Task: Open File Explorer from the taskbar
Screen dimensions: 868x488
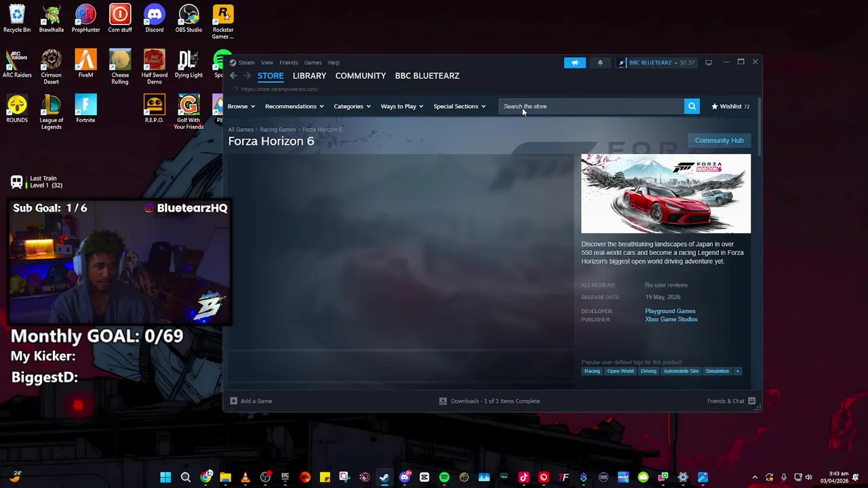Action: [x=225, y=477]
